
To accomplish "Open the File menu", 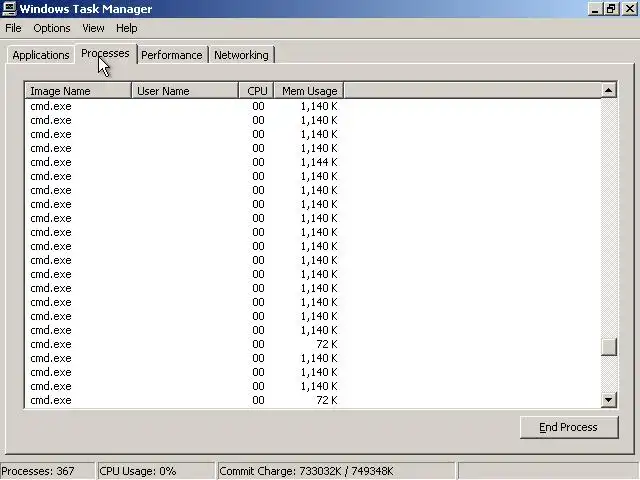I will point(13,28).
